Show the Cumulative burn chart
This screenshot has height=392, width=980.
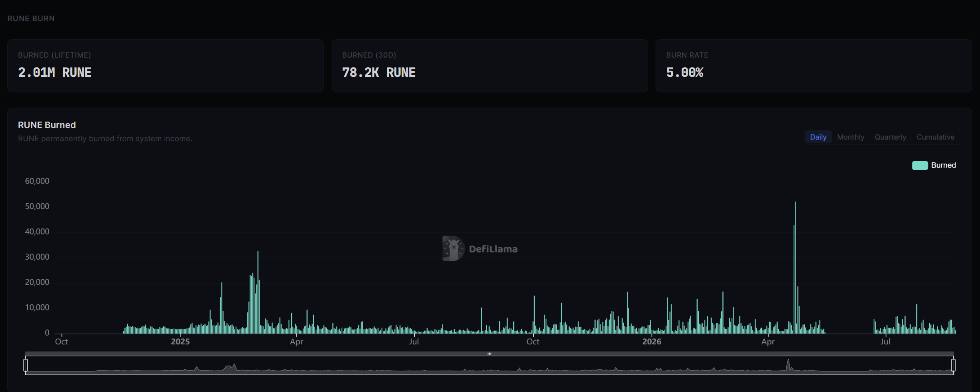click(935, 137)
